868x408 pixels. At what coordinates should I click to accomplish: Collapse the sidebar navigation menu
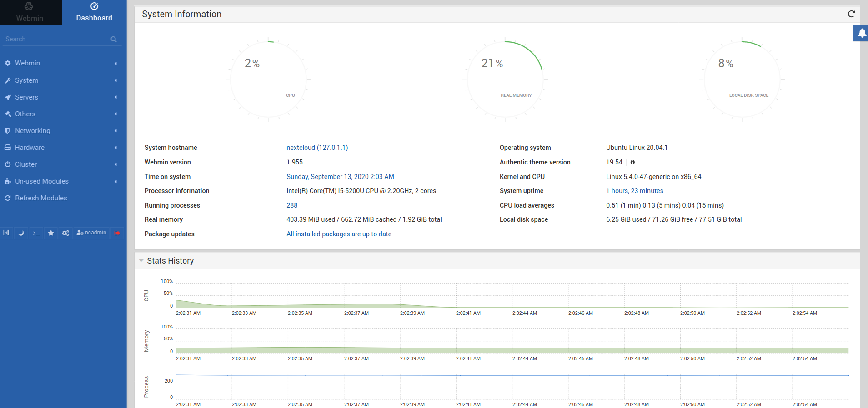(x=6, y=233)
